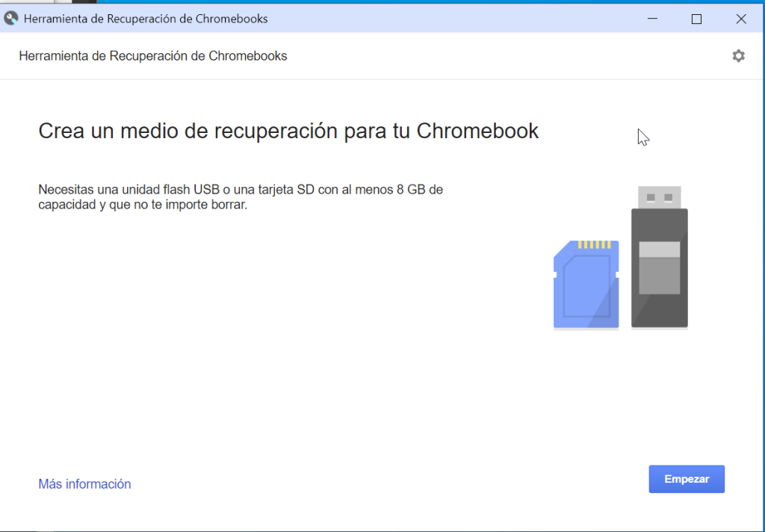
Task: Click the header 'Herramienta de Recuperación de Chromebooks'
Action: click(x=152, y=55)
